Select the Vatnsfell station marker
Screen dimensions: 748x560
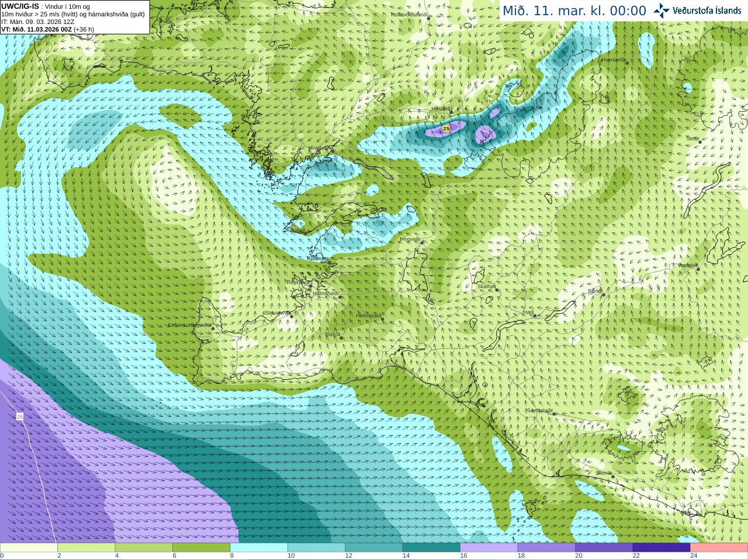click(x=698, y=268)
